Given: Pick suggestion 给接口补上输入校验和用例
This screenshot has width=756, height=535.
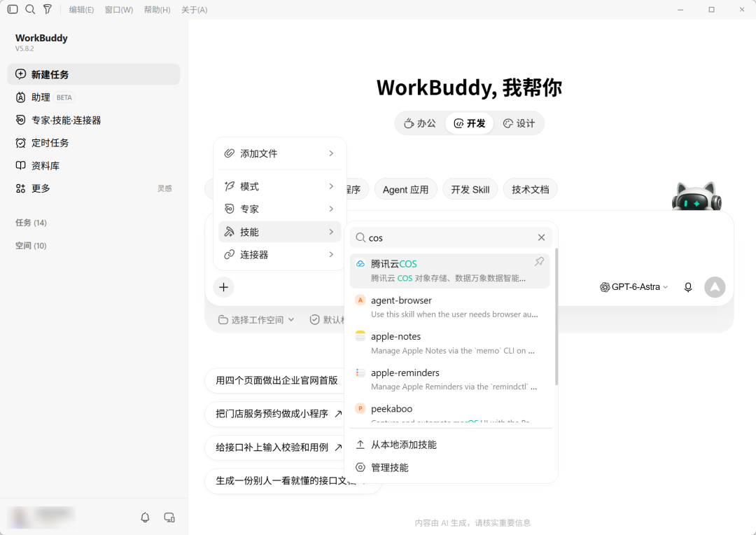Looking at the screenshot, I should coord(276,447).
